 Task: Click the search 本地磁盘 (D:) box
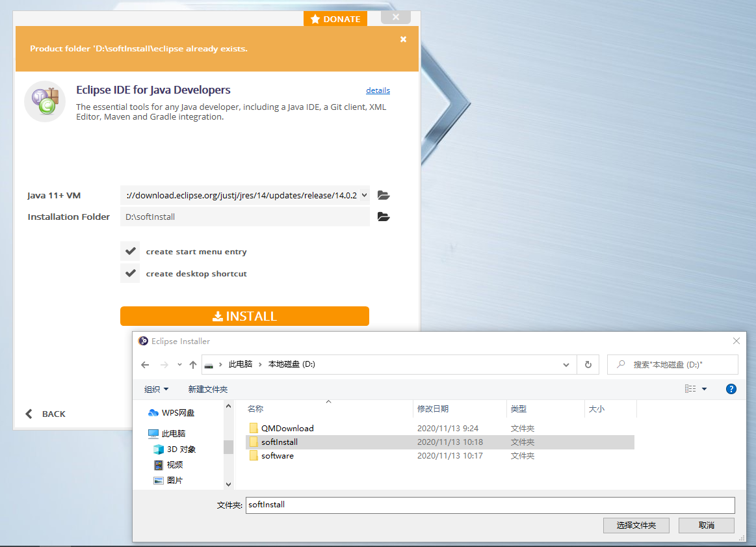[x=673, y=365]
